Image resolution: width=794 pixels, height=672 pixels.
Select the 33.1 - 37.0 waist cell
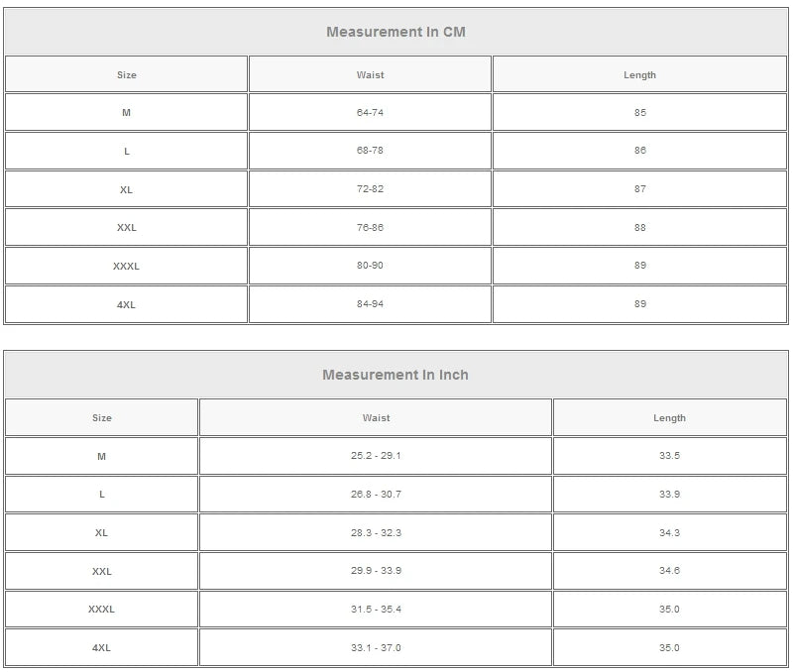(x=376, y=648)
